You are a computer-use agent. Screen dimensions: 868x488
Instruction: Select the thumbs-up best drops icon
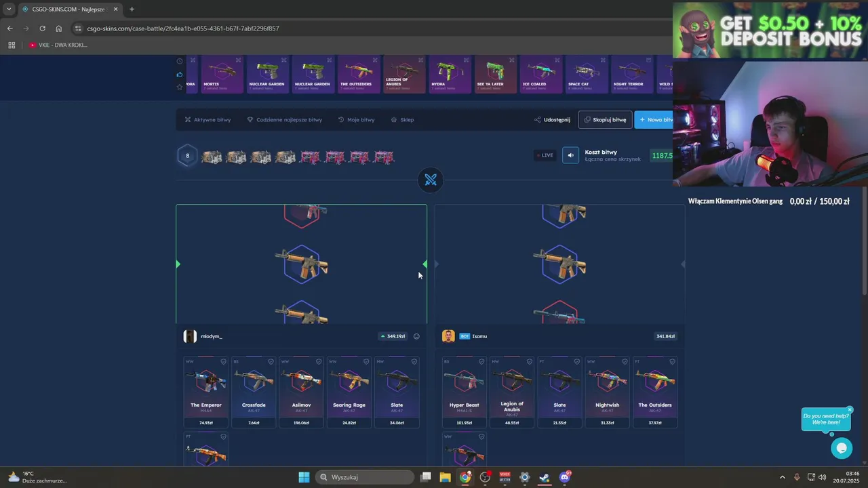(180, 75)
